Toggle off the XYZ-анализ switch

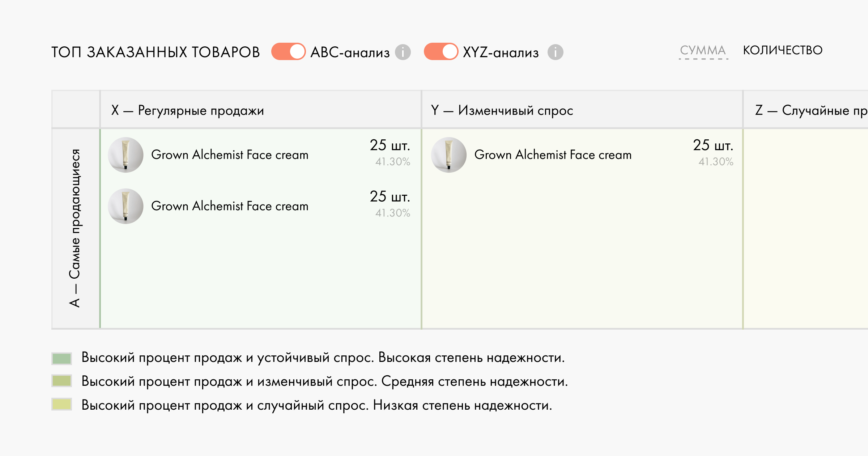441,51
